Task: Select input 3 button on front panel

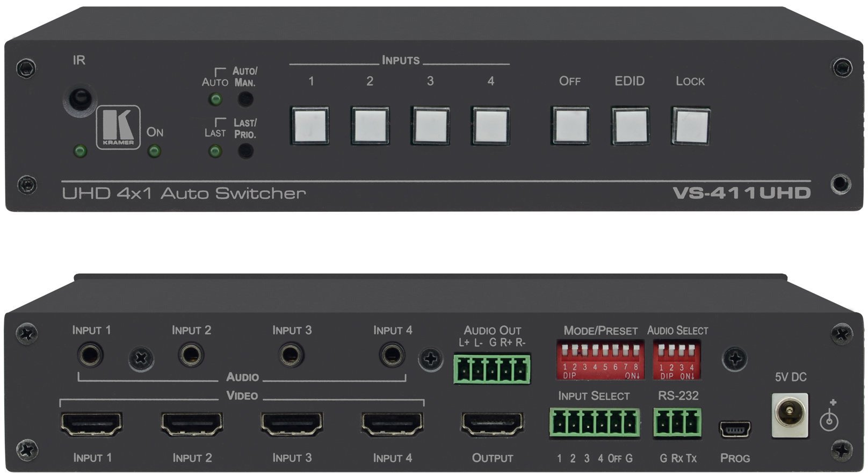Action: (430, 126)
